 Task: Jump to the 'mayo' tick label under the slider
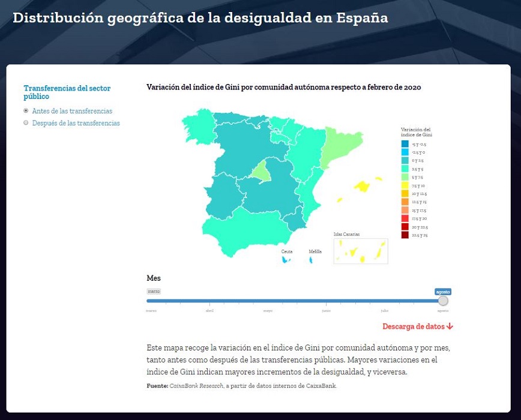[x=268, y=311]
